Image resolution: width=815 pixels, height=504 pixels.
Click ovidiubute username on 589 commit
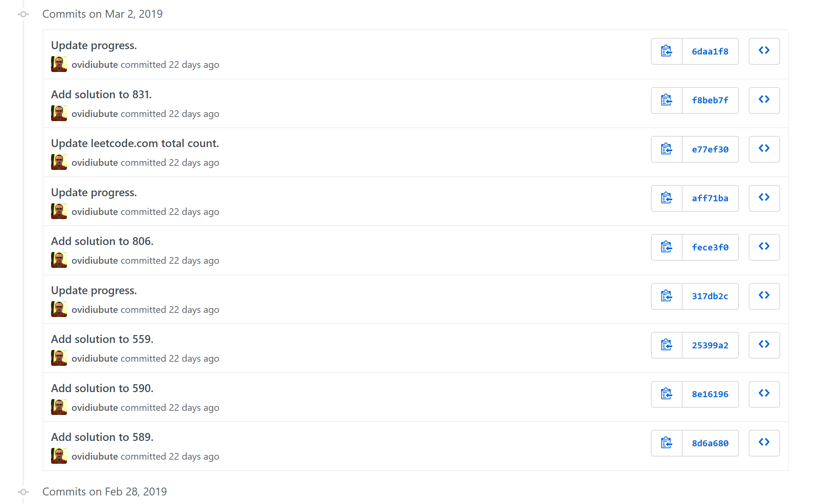coord(95,456)
